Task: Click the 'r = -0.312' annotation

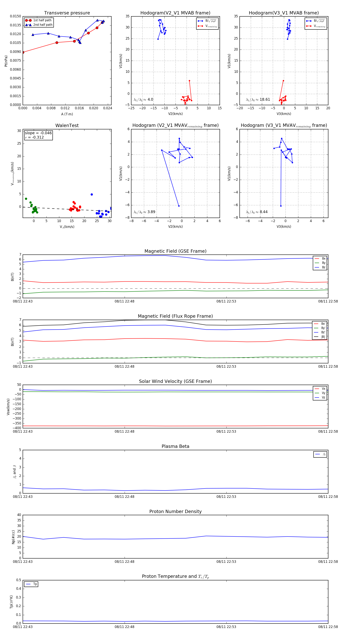Action: tap(35, 137)
